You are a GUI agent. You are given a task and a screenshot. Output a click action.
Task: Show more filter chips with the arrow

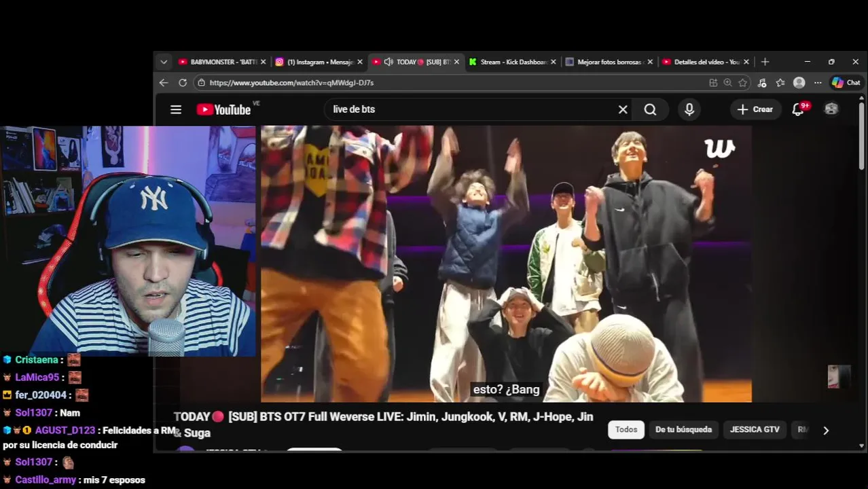826,430
